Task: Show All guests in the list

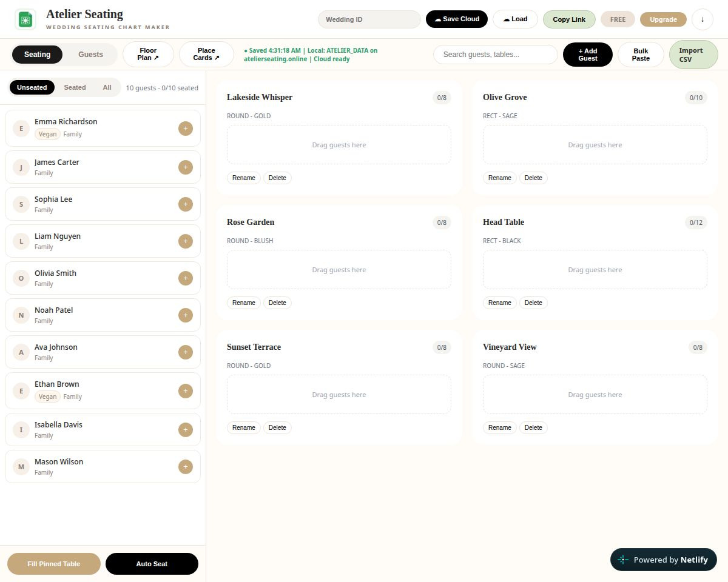Action: click(107, 87)
